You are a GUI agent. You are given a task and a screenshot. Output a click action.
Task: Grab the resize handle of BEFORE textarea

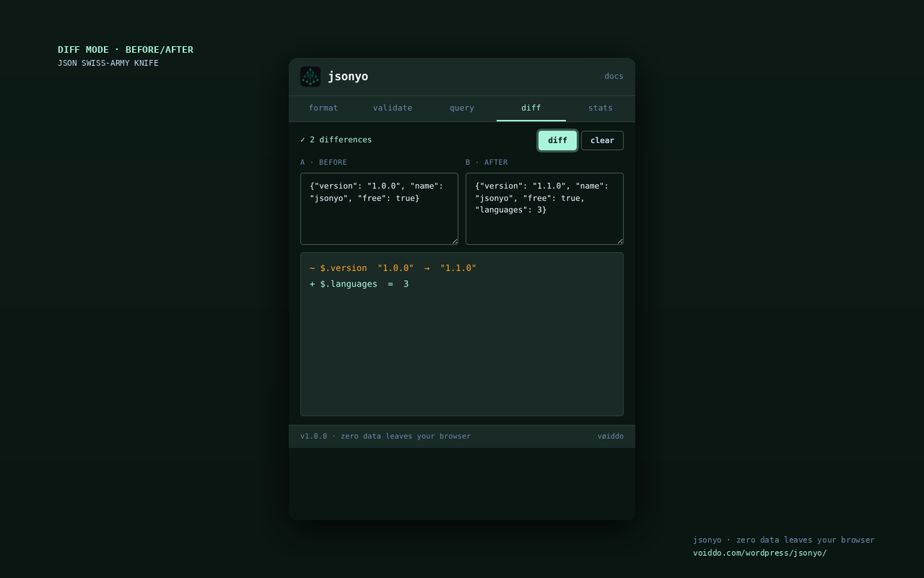pos(454,241)
